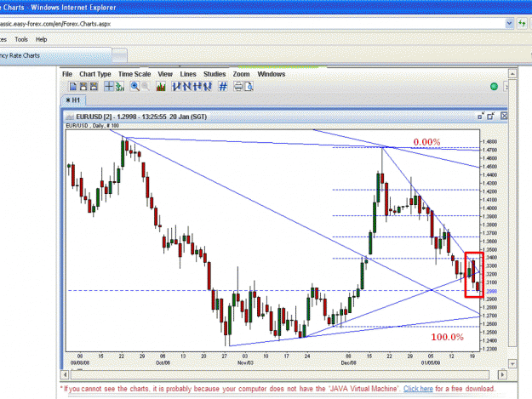Click the 100.0% Fibonacci label
Screen dimensions: 532x399
447,337
